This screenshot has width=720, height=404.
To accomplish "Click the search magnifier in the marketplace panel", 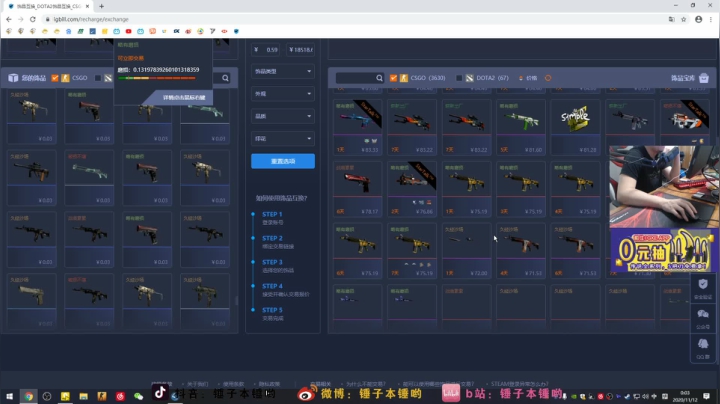I will pyautogui.click(x=379, y=78).
